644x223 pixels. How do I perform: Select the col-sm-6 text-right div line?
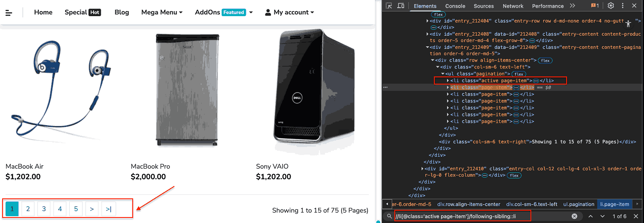tap(538, 141)
